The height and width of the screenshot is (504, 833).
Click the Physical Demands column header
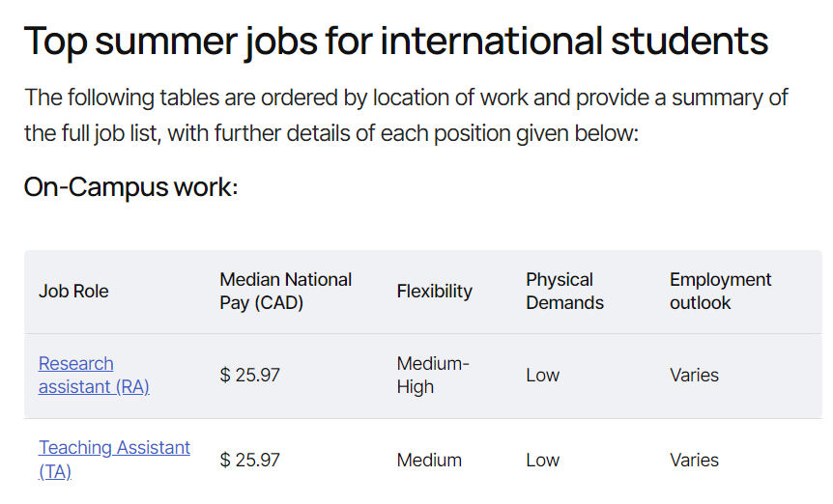pyautogui.click(x=564, y=292)
